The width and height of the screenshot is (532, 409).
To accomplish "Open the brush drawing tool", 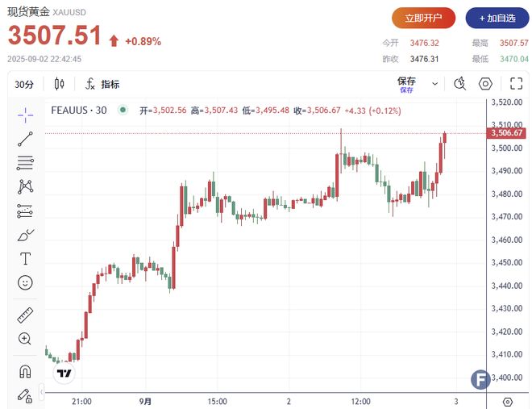I will click(25, 235).
